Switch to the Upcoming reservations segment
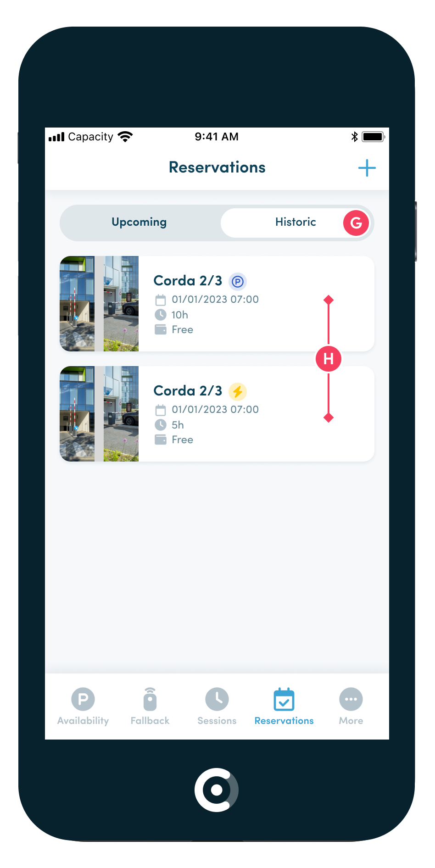Screen dimensions: 435x868 pos(139,223)
